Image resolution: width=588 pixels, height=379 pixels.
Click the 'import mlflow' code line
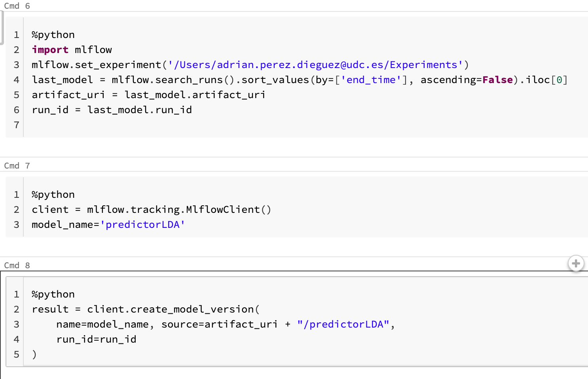[x=72, y=50]
